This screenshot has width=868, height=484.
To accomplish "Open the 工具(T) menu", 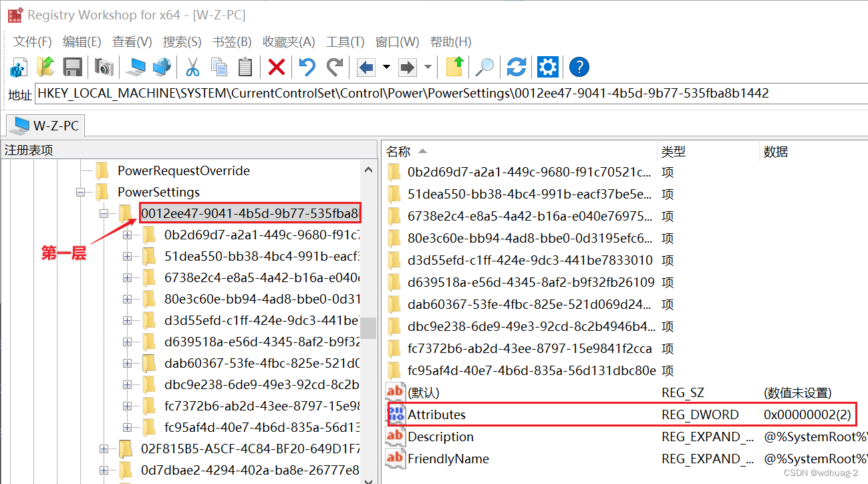I will click(x=345, y=41).
